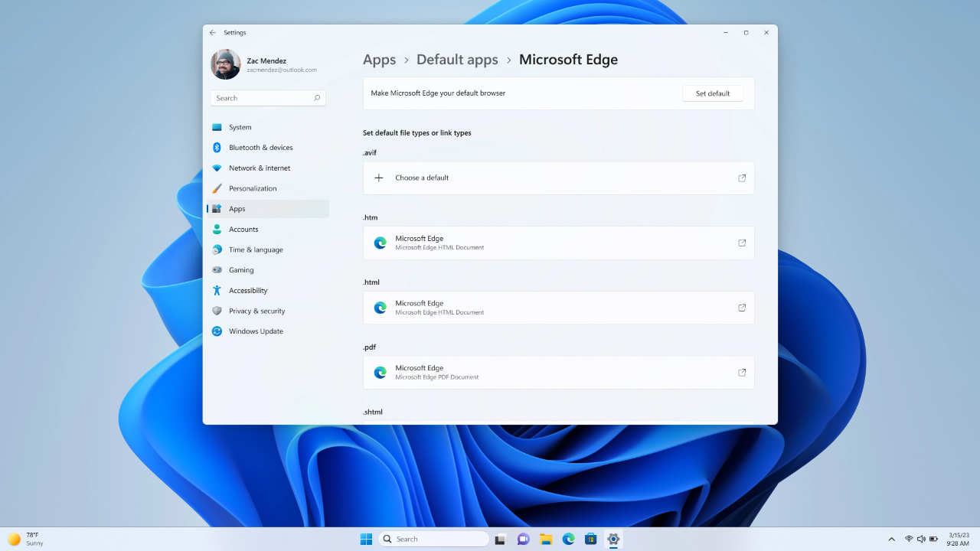Click external link icon for .html row

742,308
